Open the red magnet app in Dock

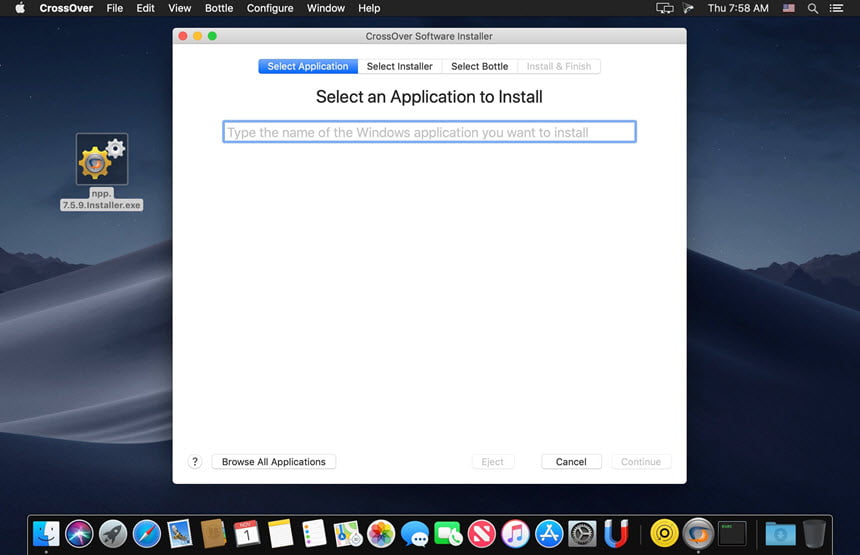point(616,533)
